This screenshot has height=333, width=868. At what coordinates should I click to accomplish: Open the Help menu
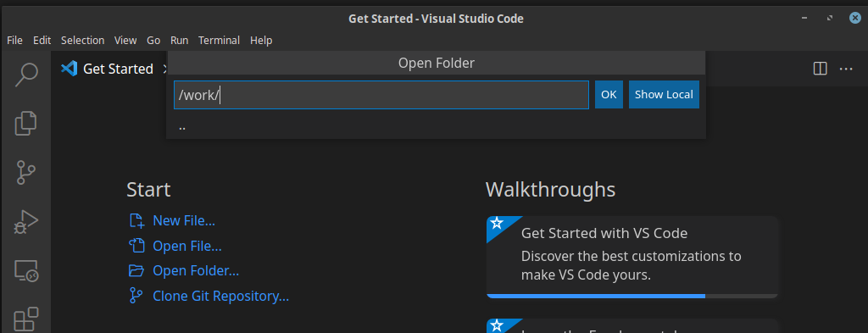(x=261, y=41)
